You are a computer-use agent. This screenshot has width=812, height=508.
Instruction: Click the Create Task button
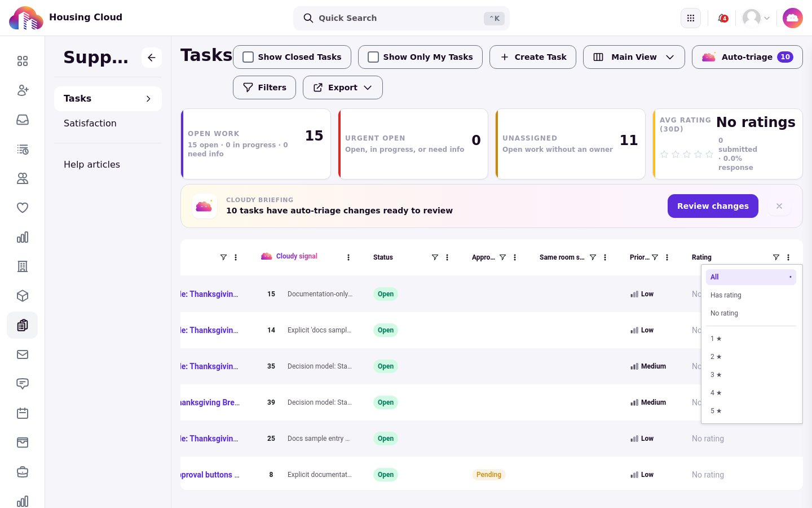coord(533,57)
